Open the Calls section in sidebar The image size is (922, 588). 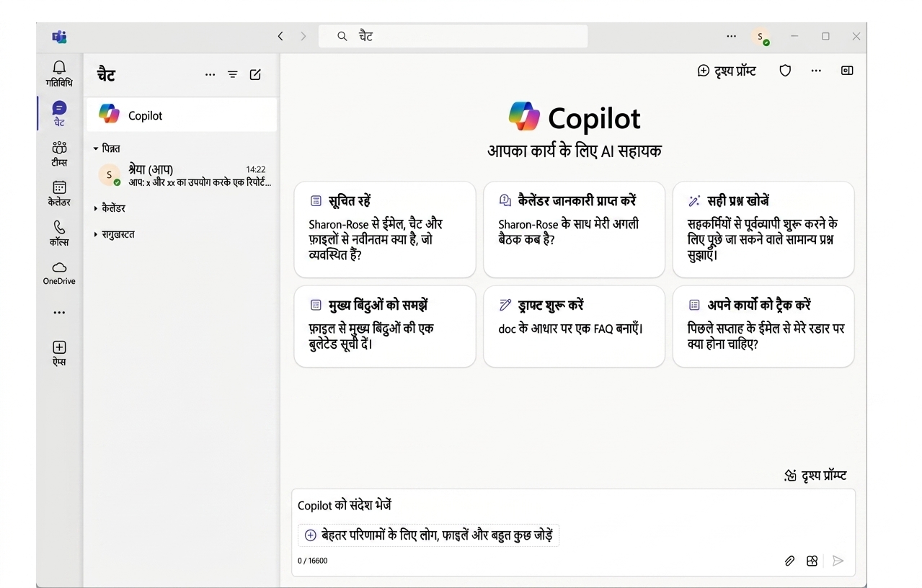click(59, 233)
